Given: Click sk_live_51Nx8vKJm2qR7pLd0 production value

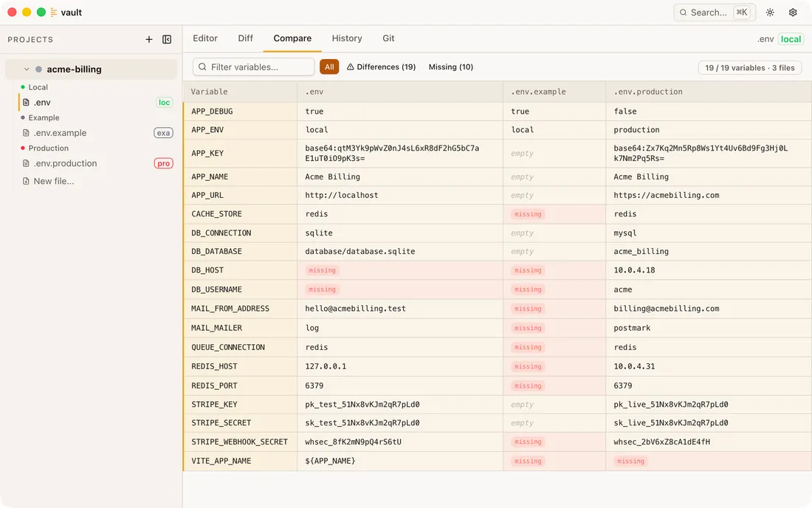Looking at the screenshot, I should click(671, 423).
